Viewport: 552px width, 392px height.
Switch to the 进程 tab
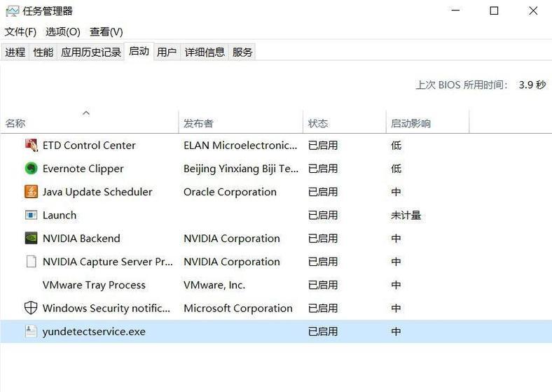[x=15, y=52]
